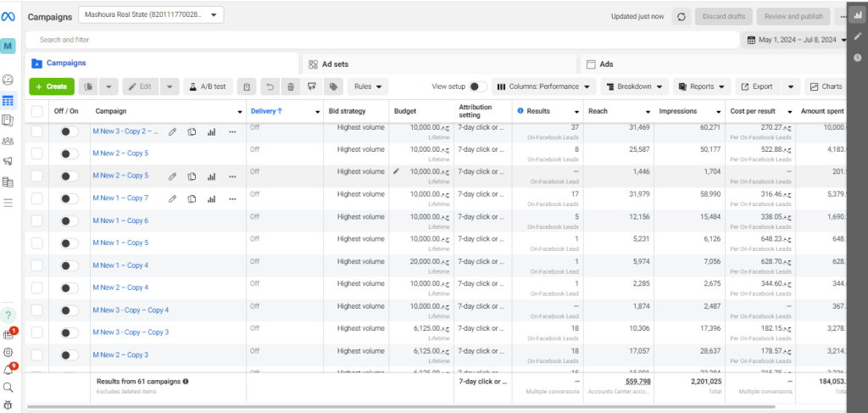
Task: Click the refresh data icon
Action: tap(682, 16)
